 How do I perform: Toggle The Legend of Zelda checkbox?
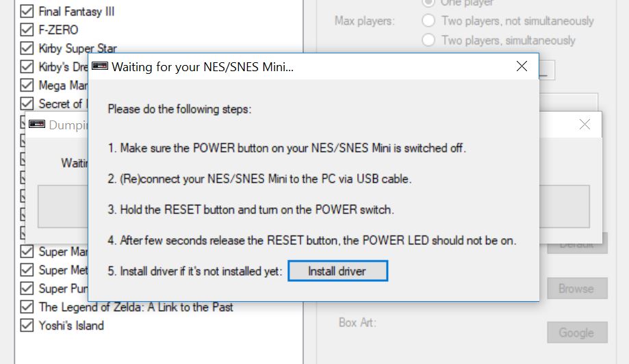pyautogui.click(x=27, y=307)
